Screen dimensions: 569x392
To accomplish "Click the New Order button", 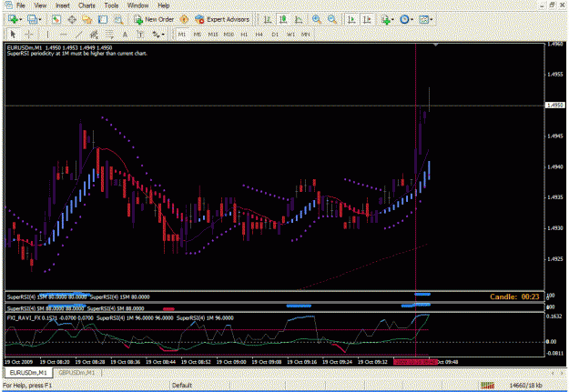I will tap(154, 20).
